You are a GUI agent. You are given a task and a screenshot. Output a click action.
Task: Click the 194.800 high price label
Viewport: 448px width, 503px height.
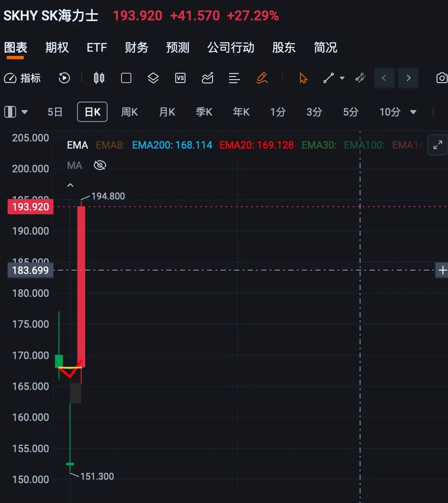click(x=108, y=196)
